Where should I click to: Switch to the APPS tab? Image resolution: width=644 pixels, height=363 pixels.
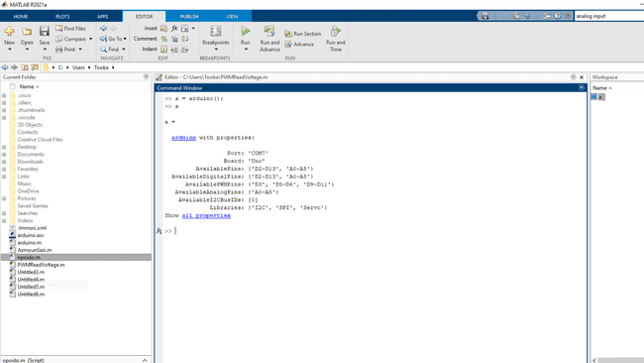pyautogui.click(x=103, y=17)
